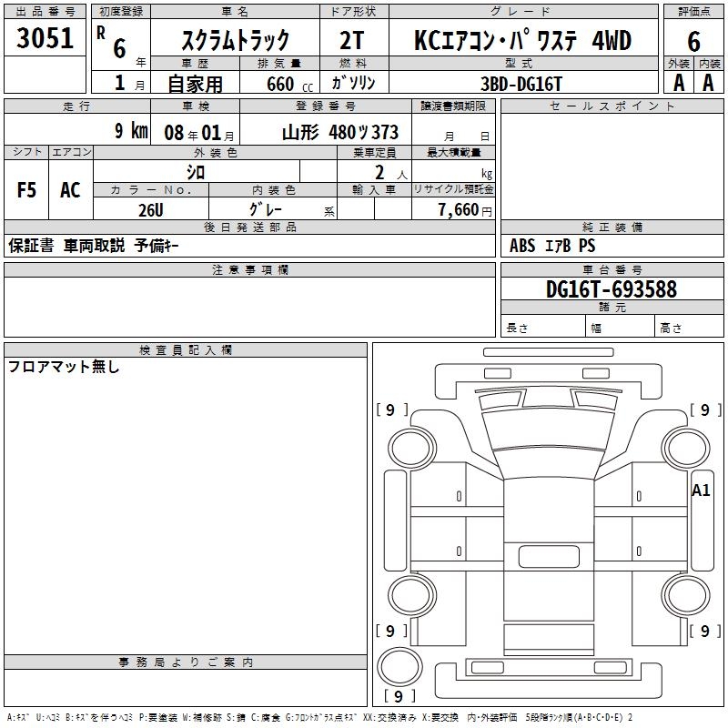
Task: Click the lot number 3051
Action: click(x=45, y=38)
